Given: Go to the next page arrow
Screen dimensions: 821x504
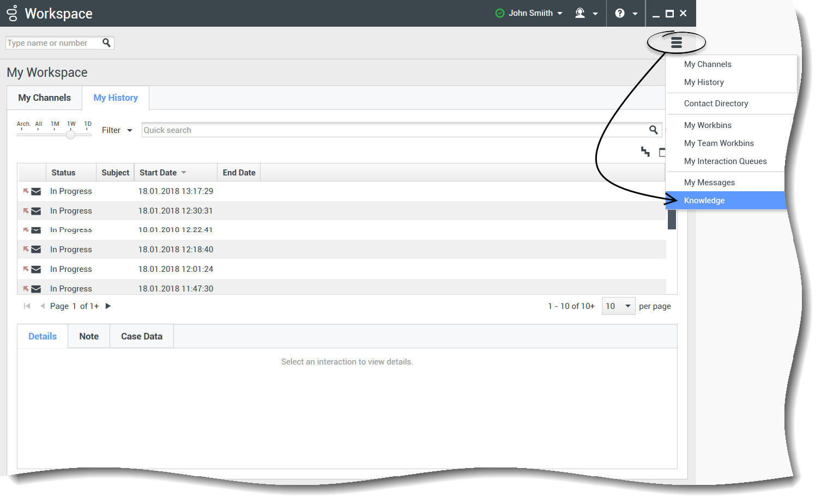Looking at the screenshot, I should pos(108,306).
